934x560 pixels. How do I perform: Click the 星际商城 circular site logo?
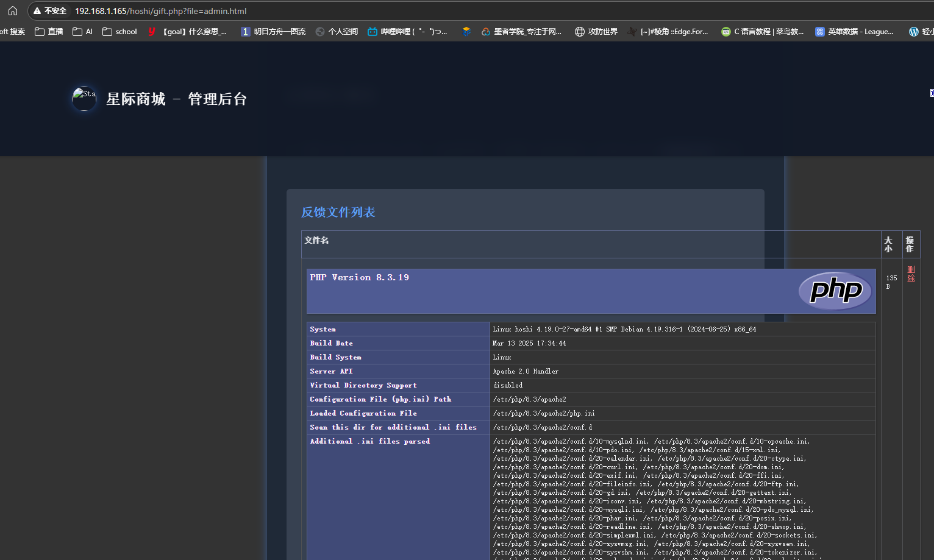click(x=84, y=99)
